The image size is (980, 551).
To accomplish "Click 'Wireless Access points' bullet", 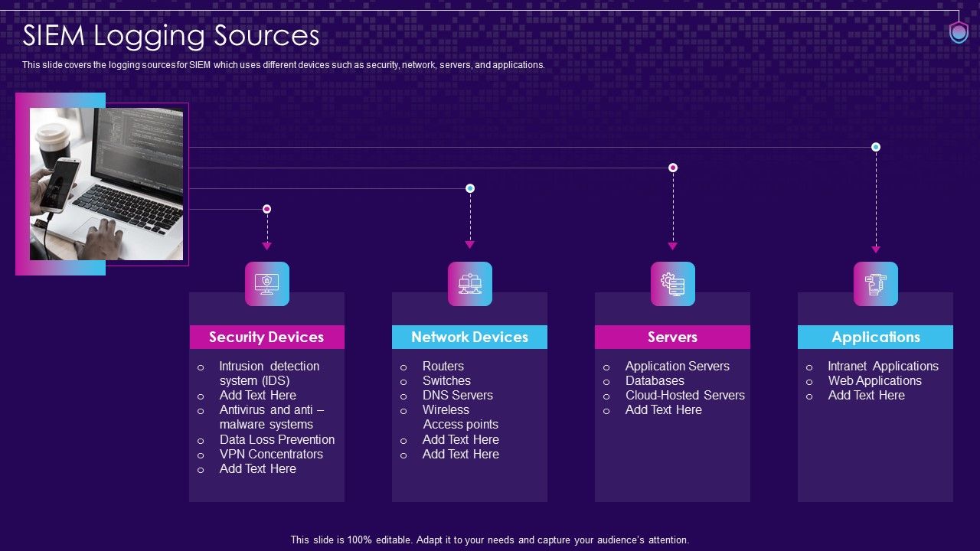I will point(460,417).
